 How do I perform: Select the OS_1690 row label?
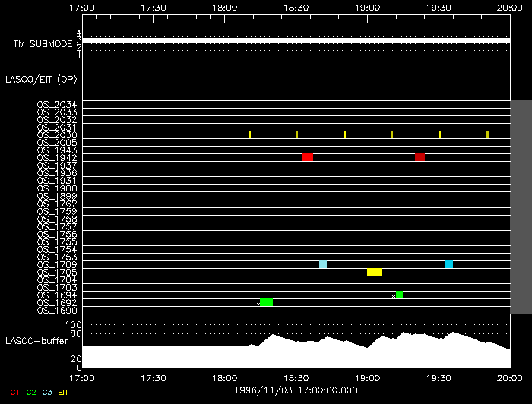[57, 310]
